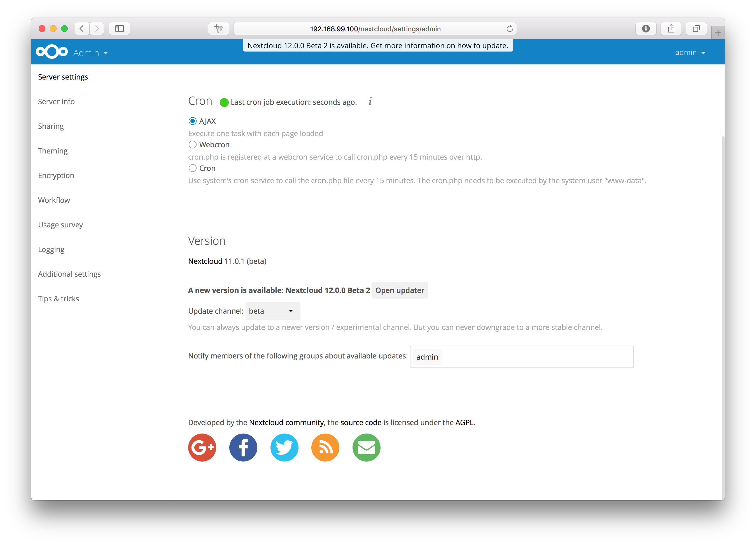Select the Cron radio button
Viewport: 756px width, 545px height.
click(x=193, y=169)
